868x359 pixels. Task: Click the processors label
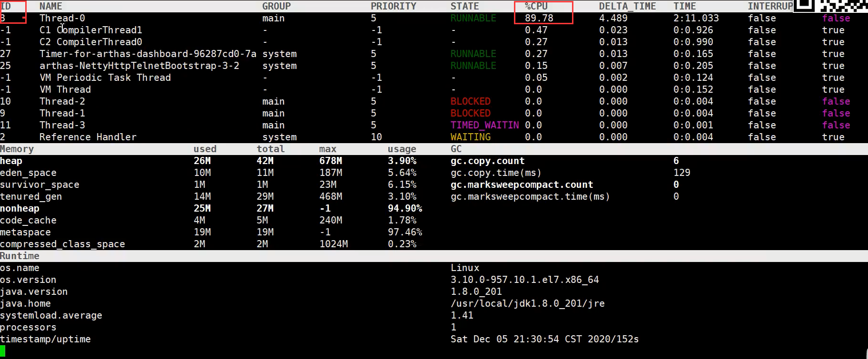28,327
